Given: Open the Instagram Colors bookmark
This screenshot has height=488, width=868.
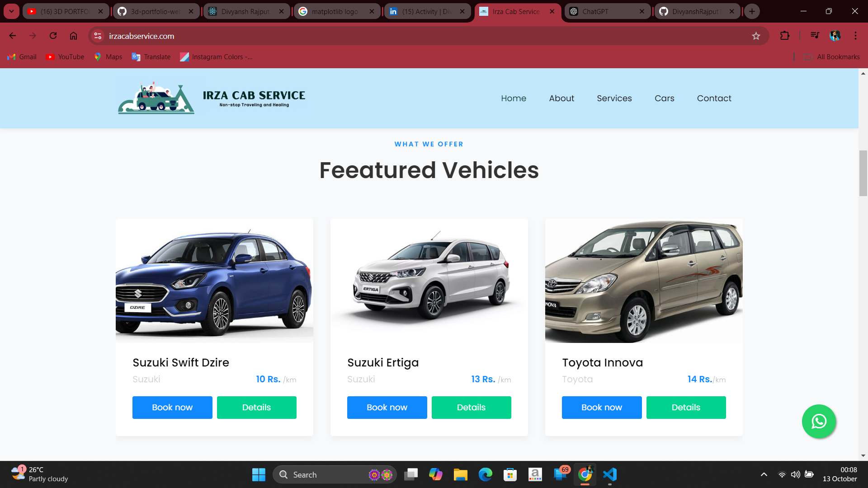Looking at the screenshot, I should click(x=216, y=57).
